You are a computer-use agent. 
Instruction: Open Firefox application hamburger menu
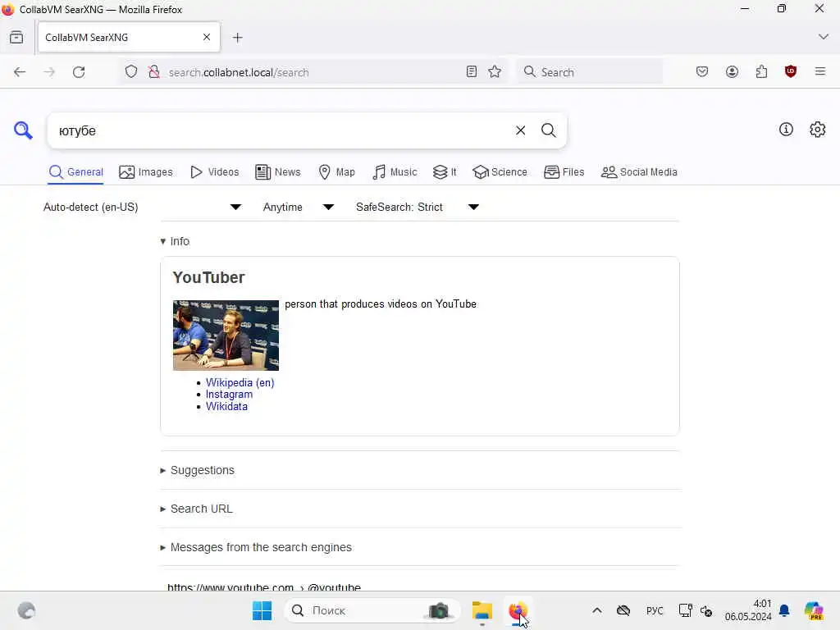coord(819,71)
